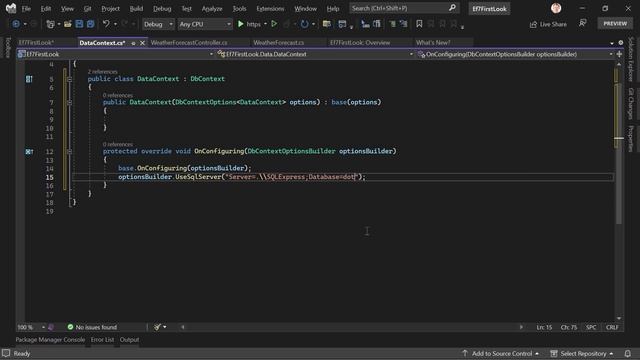Image resolution: width=640 pixels, height=360 pixels.
Task: Click the Hot Reload flame icon
Action: (287, 24)
